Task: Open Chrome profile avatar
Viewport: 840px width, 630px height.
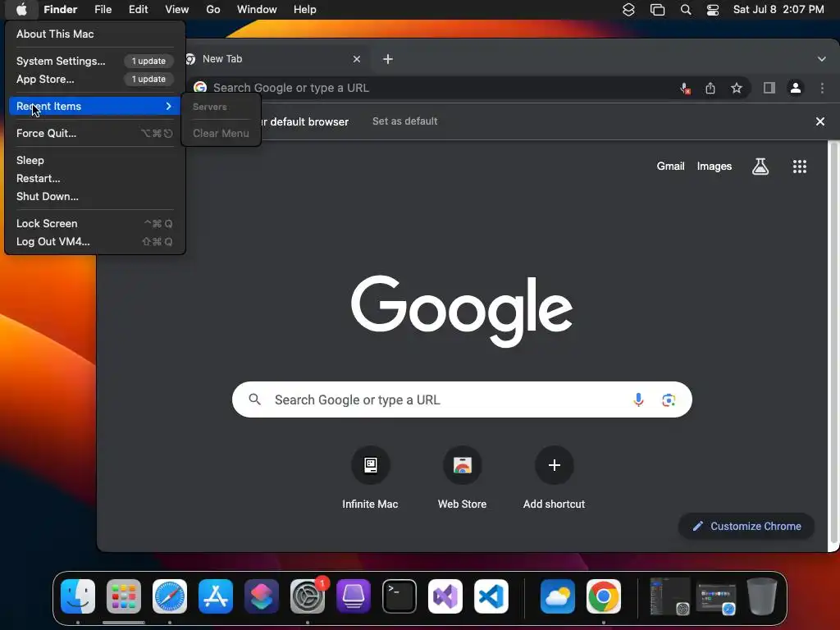Action: [x=796, y=88]
